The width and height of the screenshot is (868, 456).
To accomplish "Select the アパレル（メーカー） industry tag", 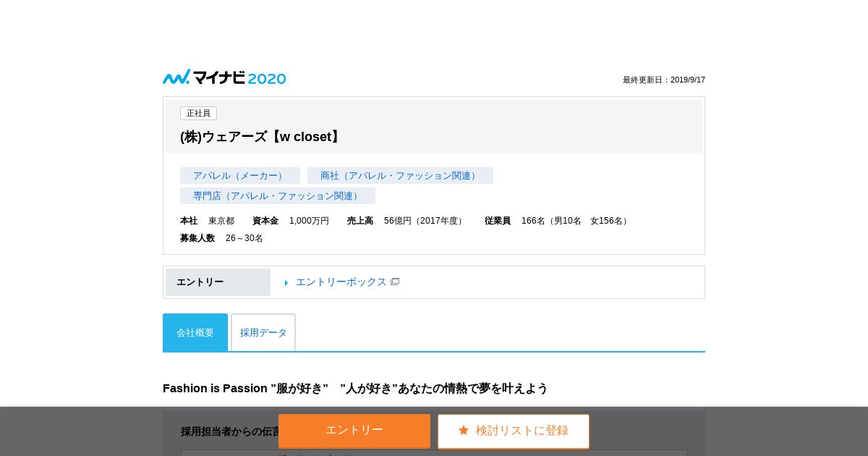I will click(240, 175).
